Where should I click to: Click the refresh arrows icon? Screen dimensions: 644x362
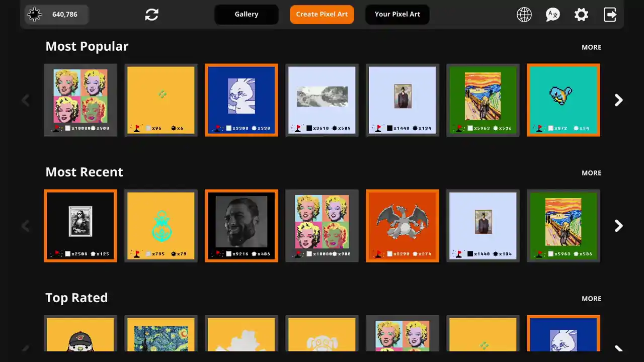(x=151, y=15)
